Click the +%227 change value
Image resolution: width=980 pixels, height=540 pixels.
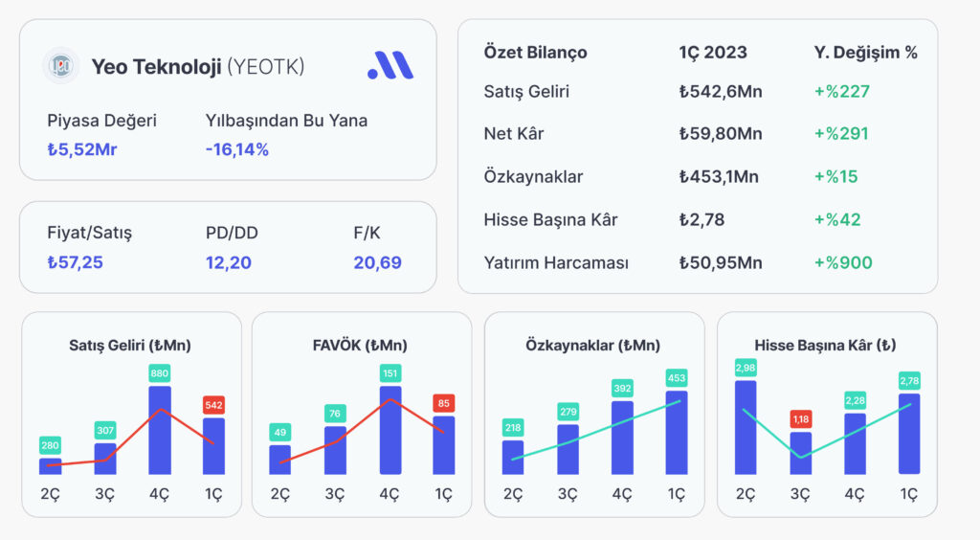pos(842,92)
